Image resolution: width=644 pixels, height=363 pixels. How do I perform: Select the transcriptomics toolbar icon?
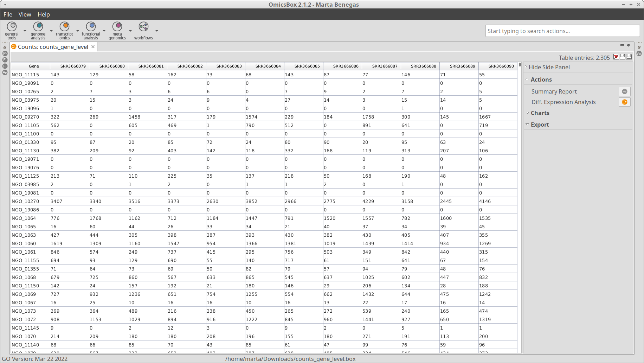[x=64, y=27]
